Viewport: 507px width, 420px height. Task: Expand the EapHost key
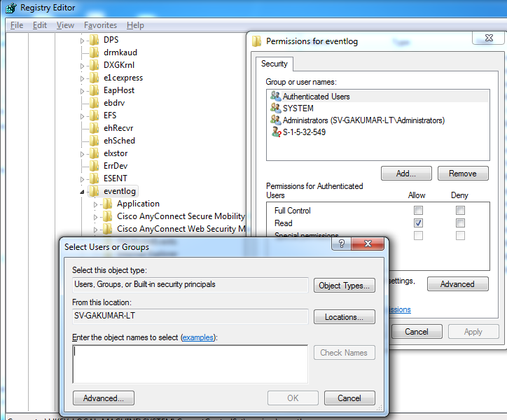pyautogui.click(x=82, y=91)
